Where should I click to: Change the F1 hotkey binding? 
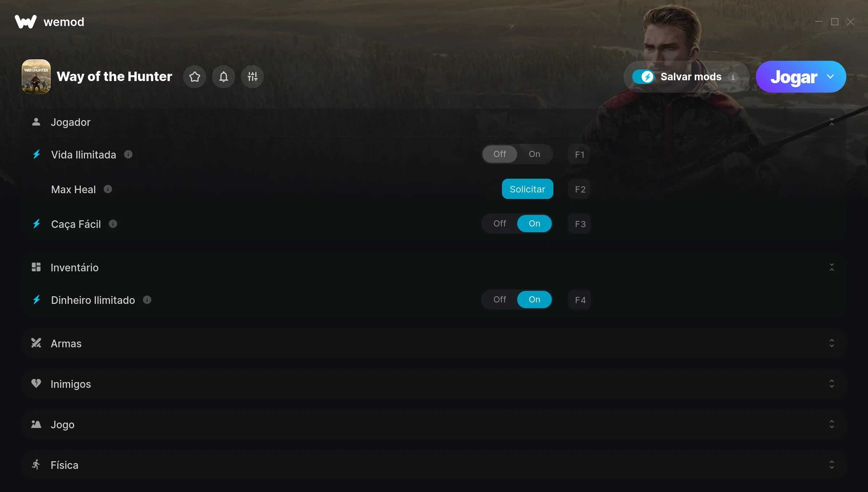tap(579, 154)
